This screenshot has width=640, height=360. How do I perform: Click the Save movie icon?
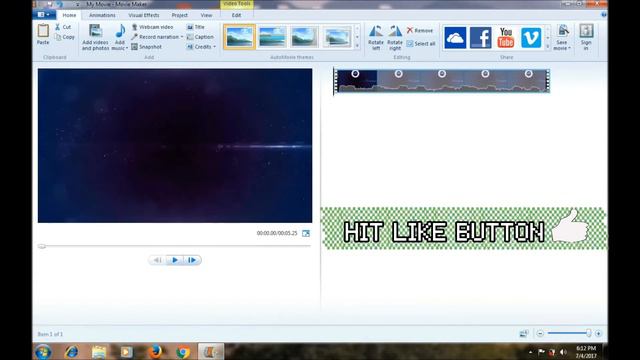(x=563, y=31)
